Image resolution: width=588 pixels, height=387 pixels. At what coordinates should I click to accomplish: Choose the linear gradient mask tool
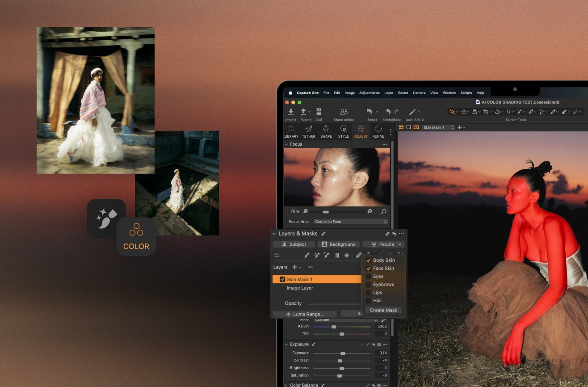coord(337,255)
